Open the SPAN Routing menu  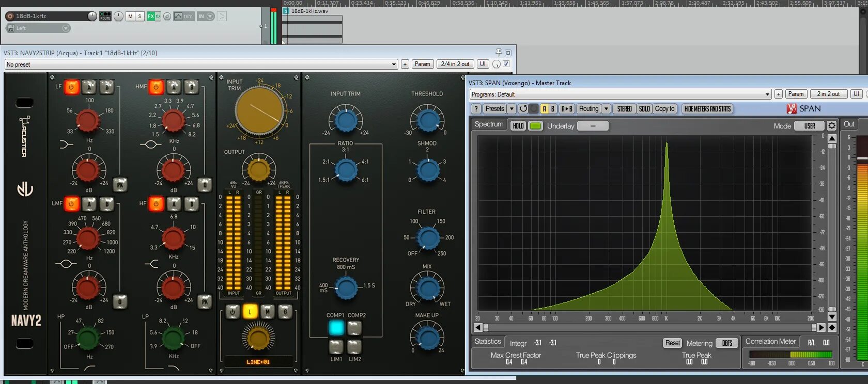tap(588, 109)
